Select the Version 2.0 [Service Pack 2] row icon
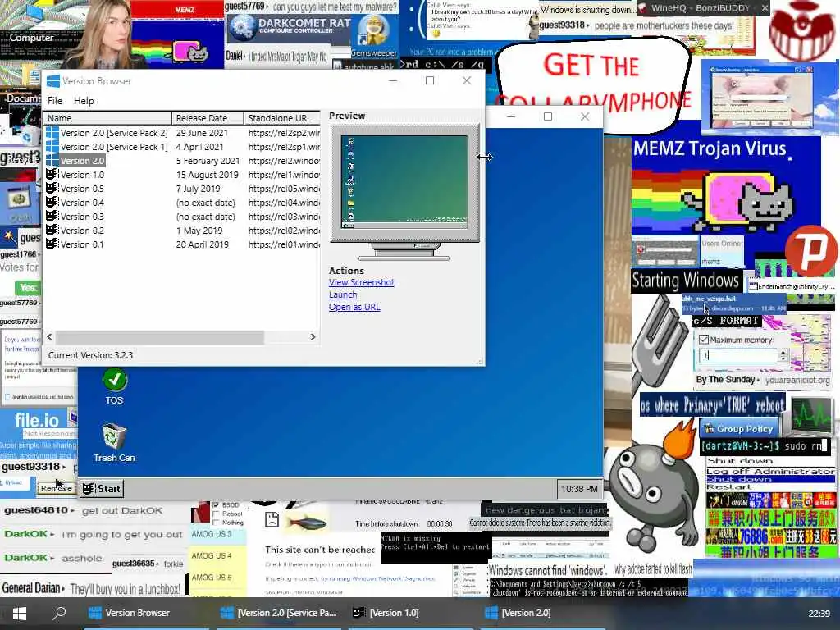This screenshot has height=630, width=840. coord(52,133)
